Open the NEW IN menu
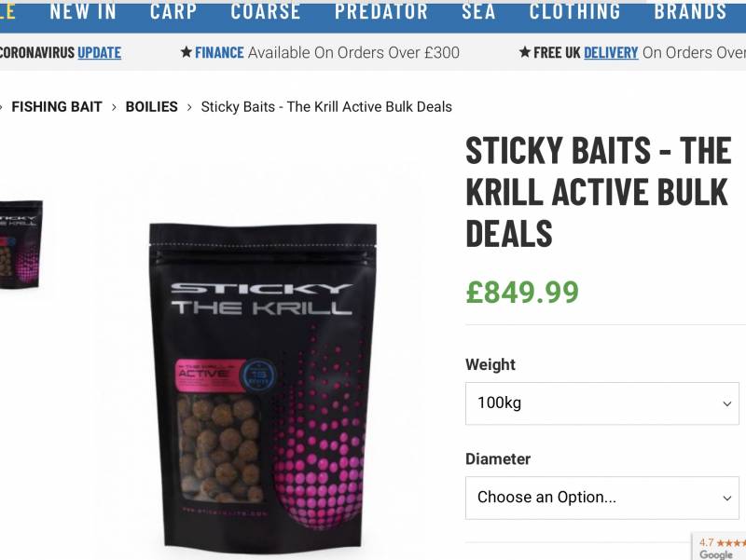The image size is (746, 560). tap(83, 12)
